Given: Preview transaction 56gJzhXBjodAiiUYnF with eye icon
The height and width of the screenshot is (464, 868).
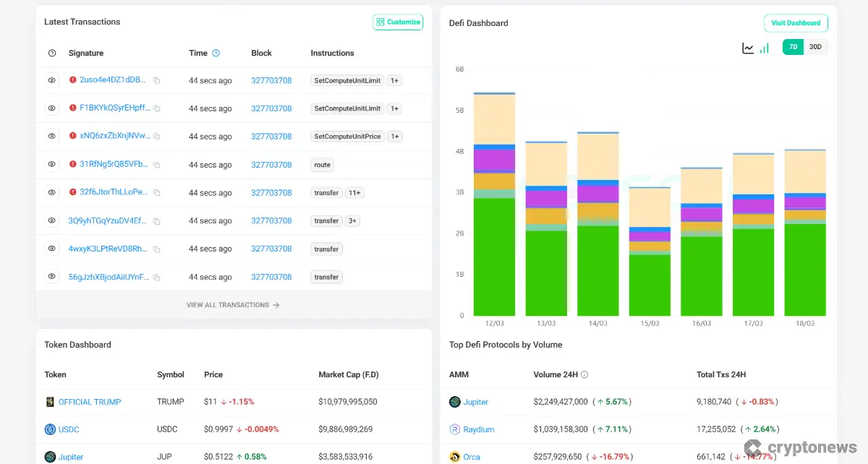Looking at the screenshot, I should click(x=52, y=277).
